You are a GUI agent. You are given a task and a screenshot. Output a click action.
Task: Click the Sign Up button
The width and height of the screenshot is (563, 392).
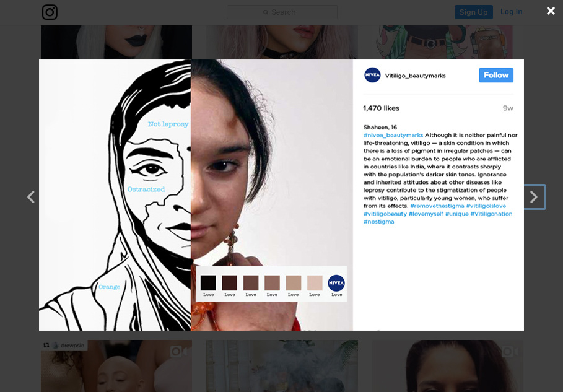point(473,12)
